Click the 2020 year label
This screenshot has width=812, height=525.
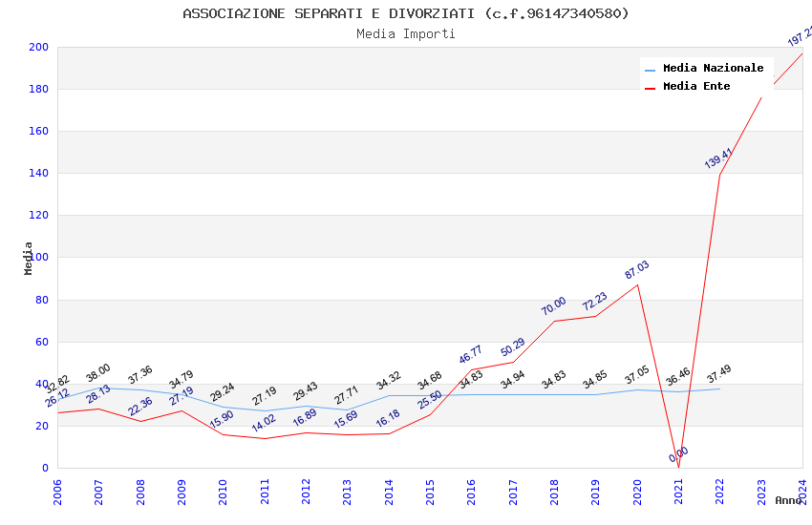point(637,492)
